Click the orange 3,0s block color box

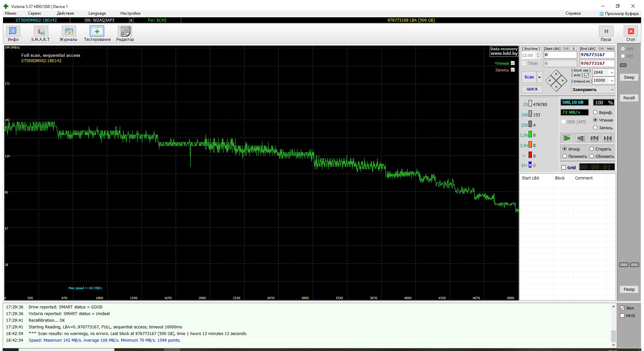pyautogui.click(x=530, y=145)
